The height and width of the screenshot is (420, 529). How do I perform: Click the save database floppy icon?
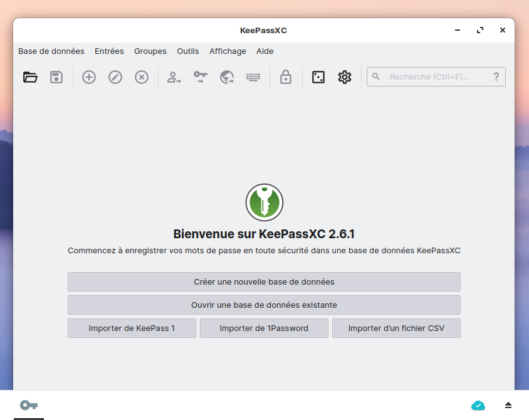point(56,77)
